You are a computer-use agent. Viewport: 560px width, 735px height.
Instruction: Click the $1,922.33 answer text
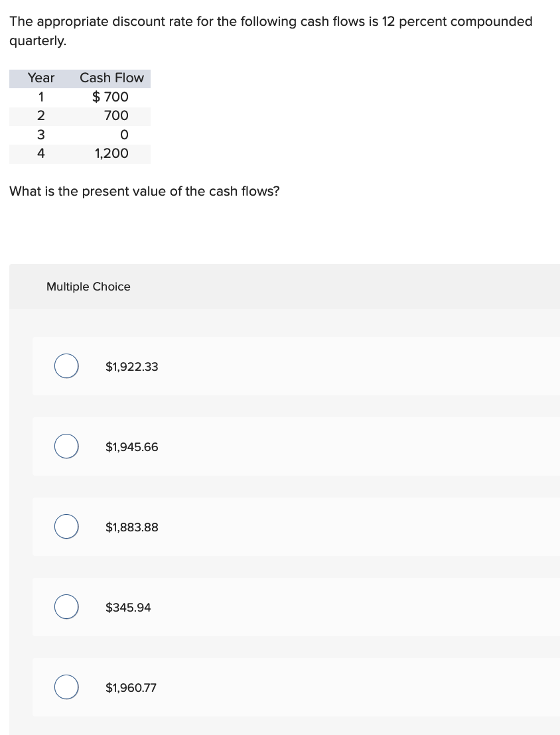[x=131, y=366]
